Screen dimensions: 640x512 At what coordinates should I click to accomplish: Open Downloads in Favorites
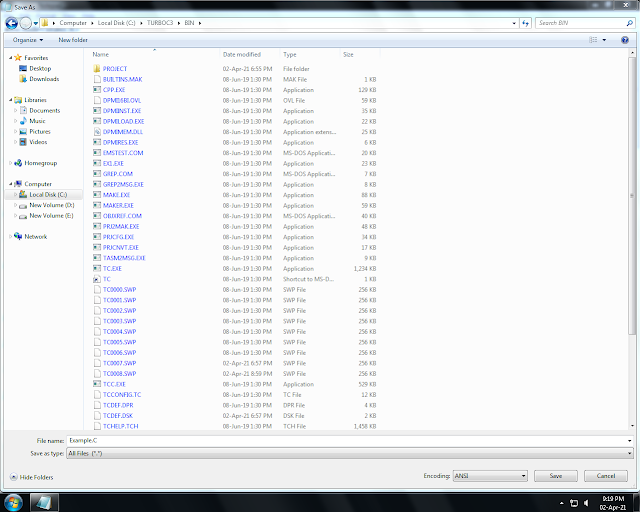pos(44,79)
